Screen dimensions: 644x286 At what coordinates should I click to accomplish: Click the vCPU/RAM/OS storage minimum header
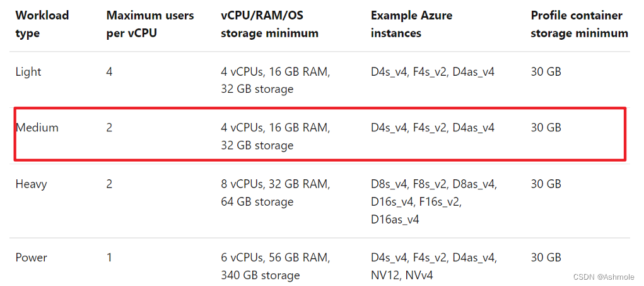tap(269, 23)
